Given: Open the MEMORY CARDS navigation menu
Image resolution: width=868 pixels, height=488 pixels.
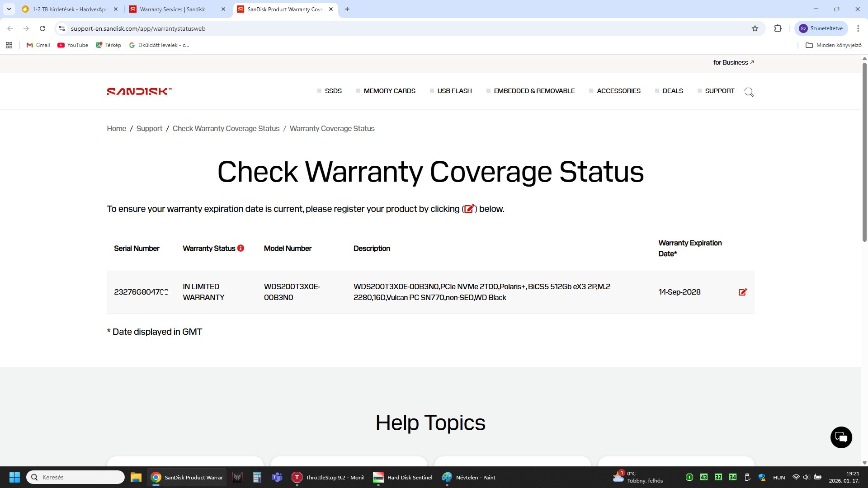Looking at the screenshot, I should (389, 91).
